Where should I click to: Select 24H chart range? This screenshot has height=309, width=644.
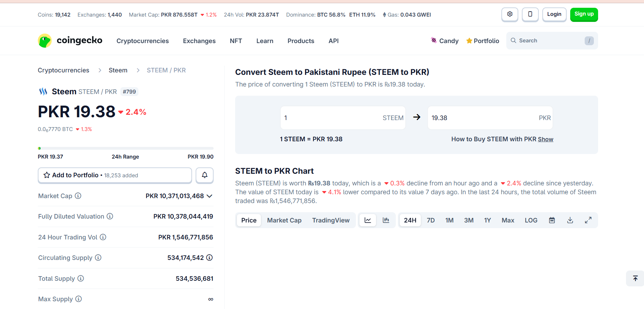tap(410, 220)
